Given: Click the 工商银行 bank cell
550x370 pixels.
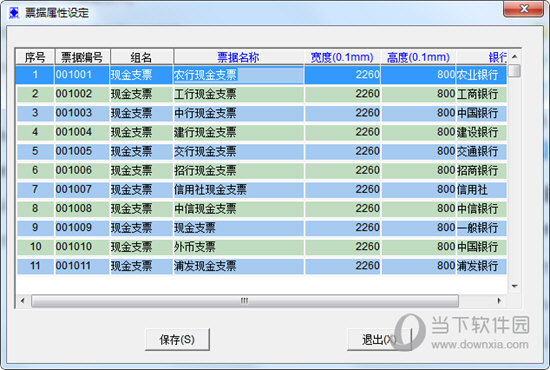Looking at the screenshot, I should [482, 94].
